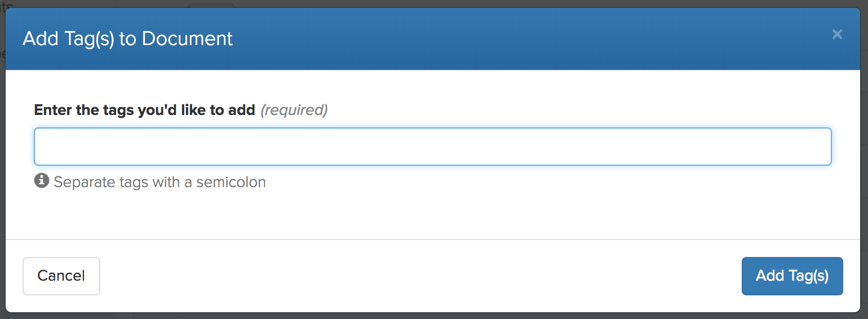Image resolution: width=868 pixels, height=319 pixels.
Task: Click the "Enter the tags you'd like to add" label
Action: click(145, 110)
